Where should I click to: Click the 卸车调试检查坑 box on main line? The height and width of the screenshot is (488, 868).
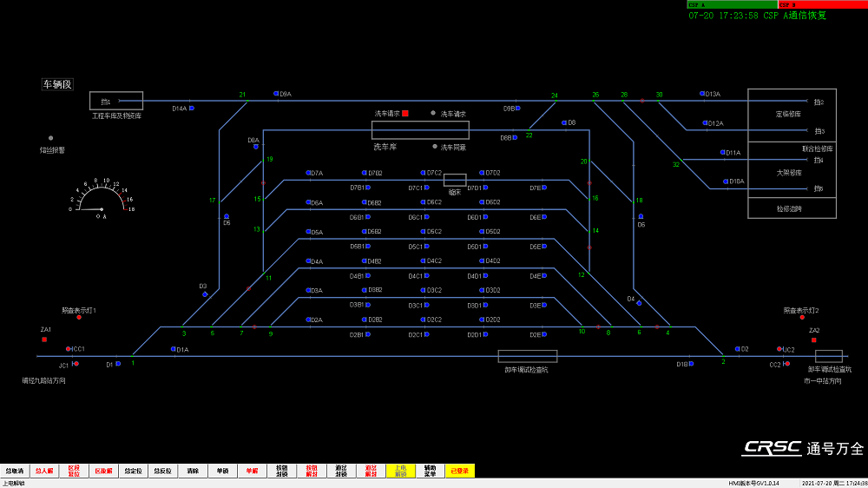528,356
